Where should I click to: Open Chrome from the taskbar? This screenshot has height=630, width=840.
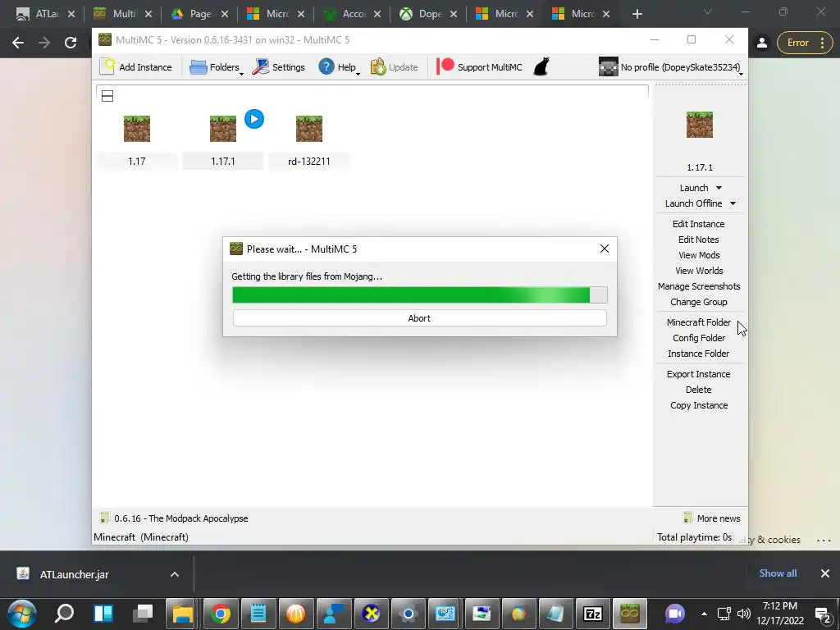(x=220, y=614)
